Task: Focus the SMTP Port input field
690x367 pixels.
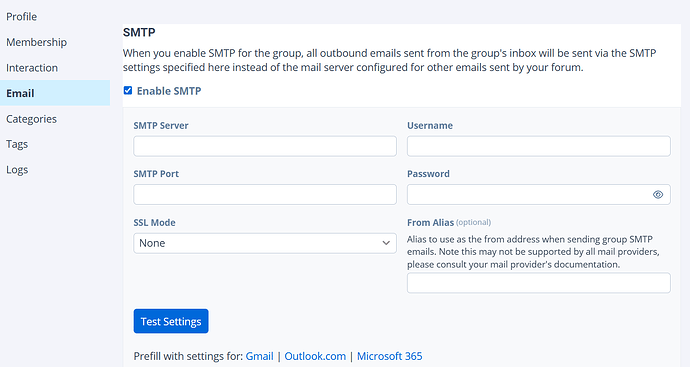Action: (265, 195)
